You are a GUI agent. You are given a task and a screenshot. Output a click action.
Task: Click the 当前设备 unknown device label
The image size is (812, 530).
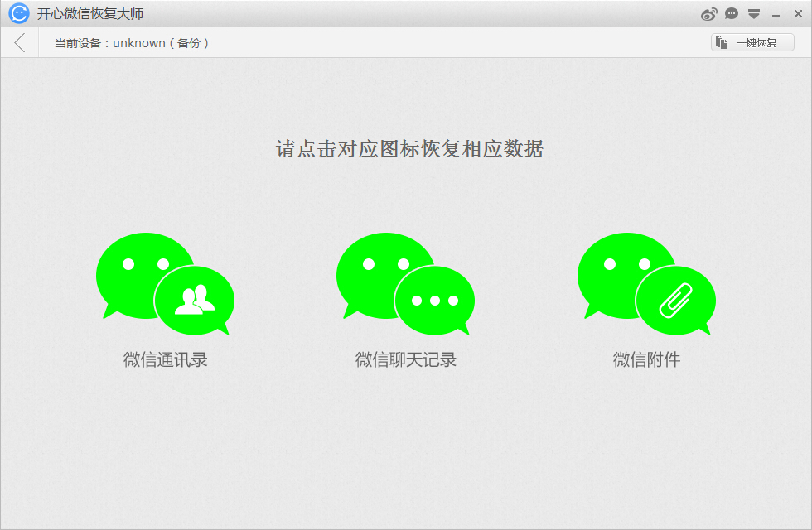131,43
